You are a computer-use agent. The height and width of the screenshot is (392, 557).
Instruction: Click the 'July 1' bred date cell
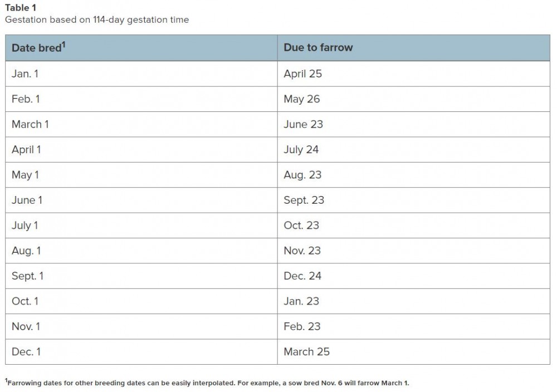[x=141, y=226]
